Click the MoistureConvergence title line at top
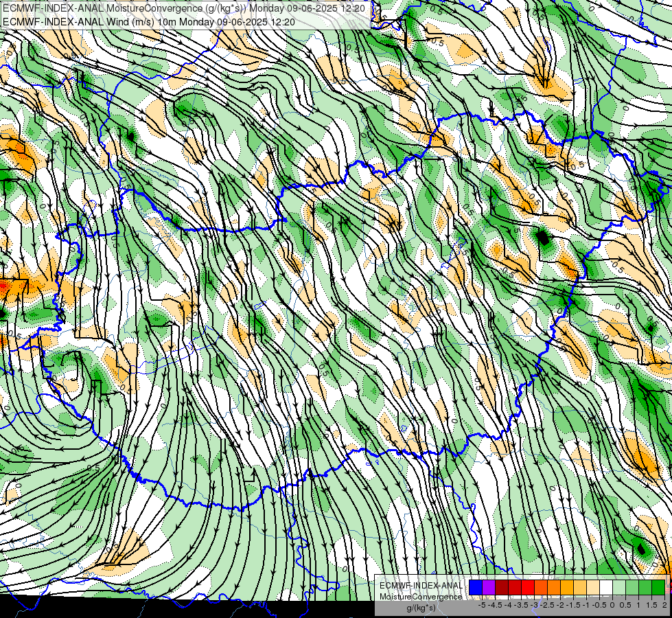 [x=183, y=8]
